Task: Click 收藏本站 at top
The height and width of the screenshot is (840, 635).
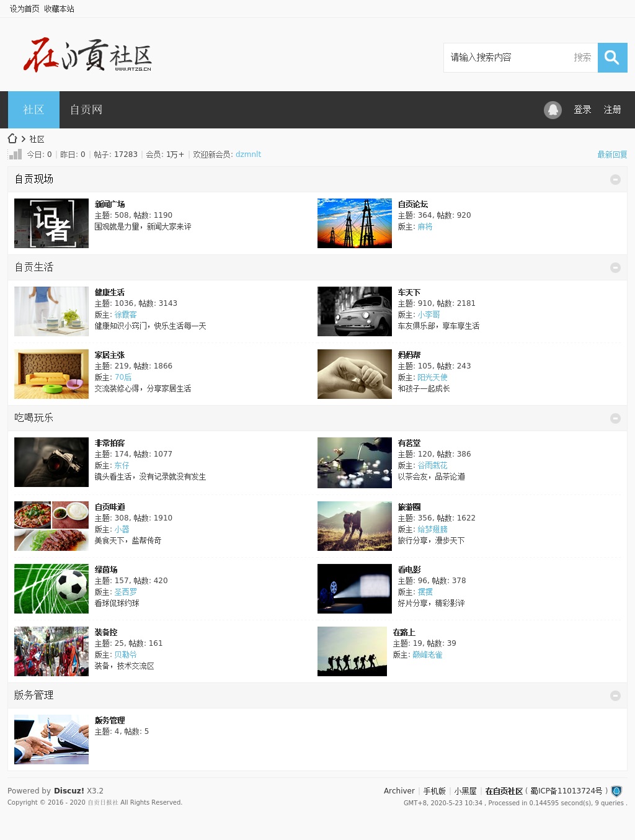Action: 59,9
